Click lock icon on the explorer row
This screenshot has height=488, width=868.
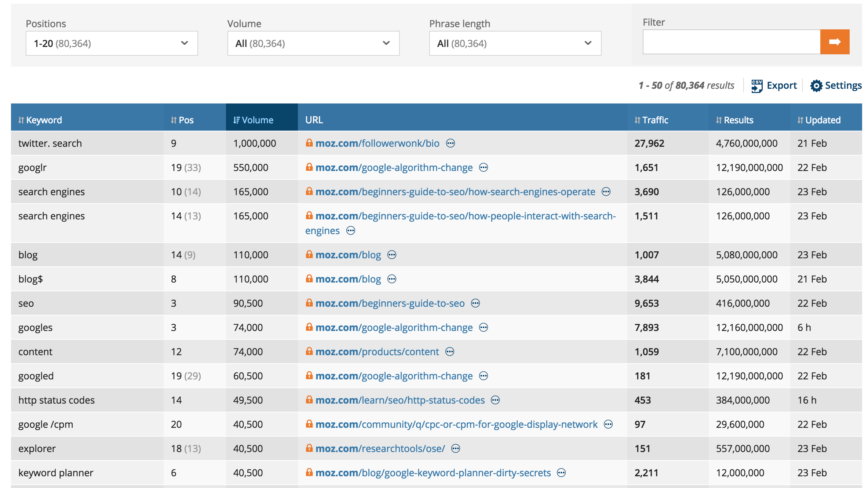coord(309,448)
